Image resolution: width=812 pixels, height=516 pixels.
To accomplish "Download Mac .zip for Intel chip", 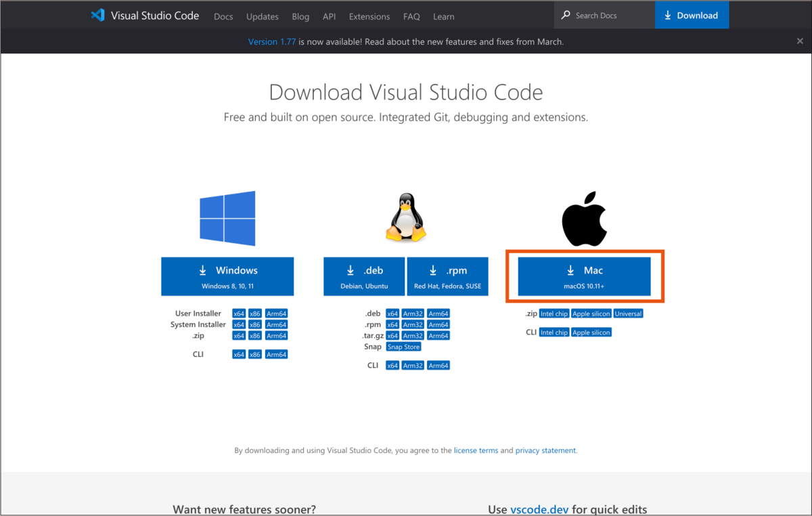I will click(554, 314).
